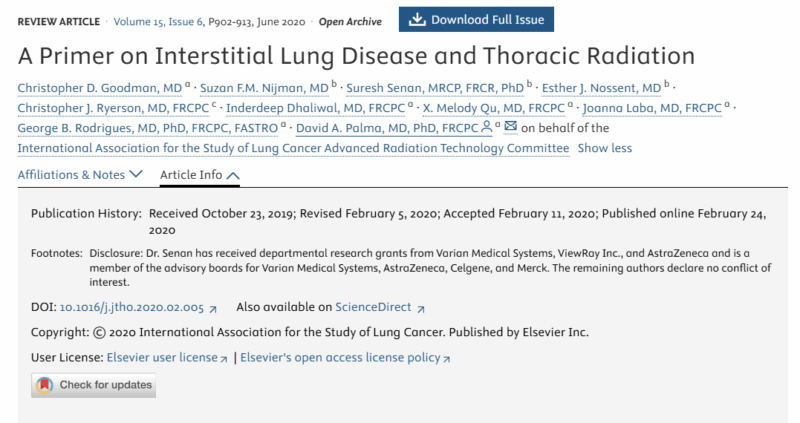The width and height of the screenshot is (800, 423).
Task: Open Volume 15, Issue 6 link
Action: [158, 21]
